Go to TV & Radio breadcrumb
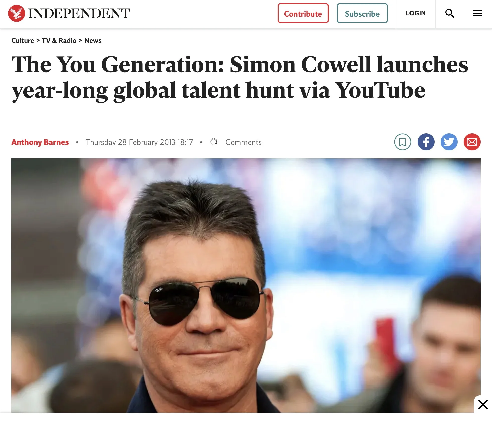 (x=59, y=41)
